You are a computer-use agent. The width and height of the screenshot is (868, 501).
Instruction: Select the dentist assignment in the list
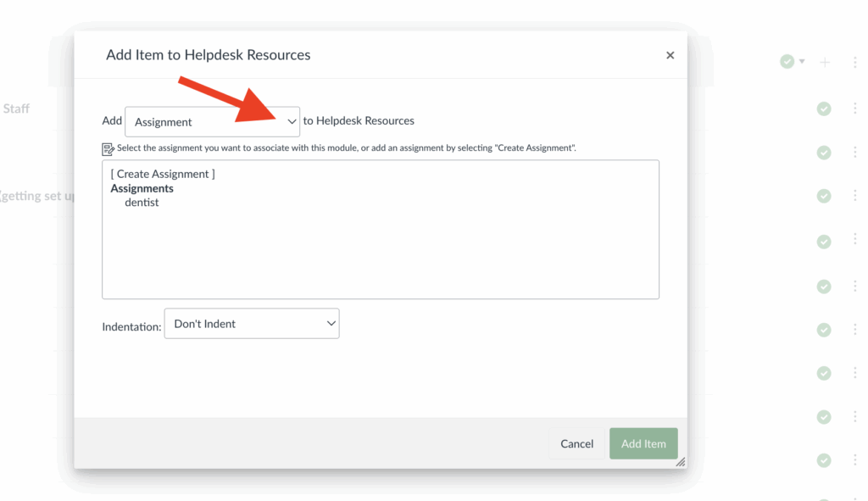141,203
